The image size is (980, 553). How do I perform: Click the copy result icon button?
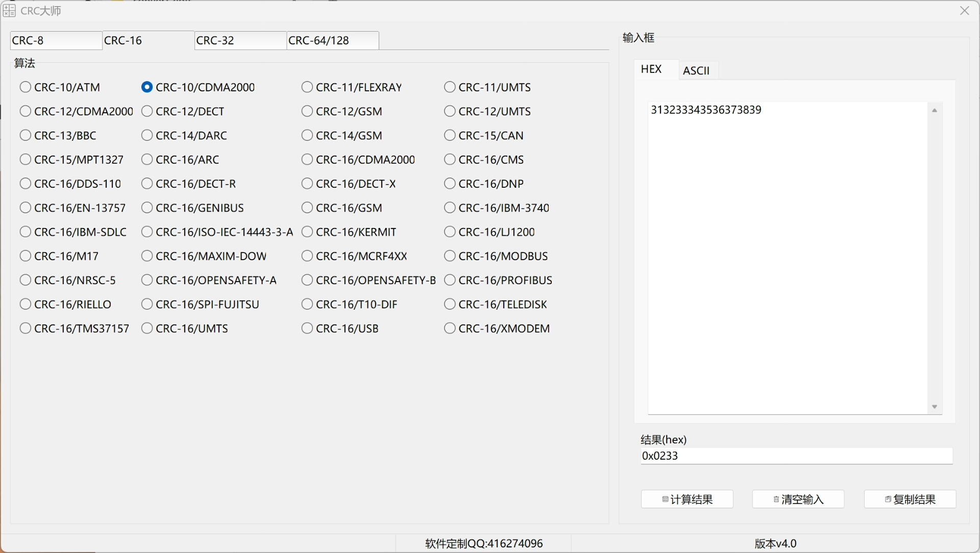tap(888, 499)
